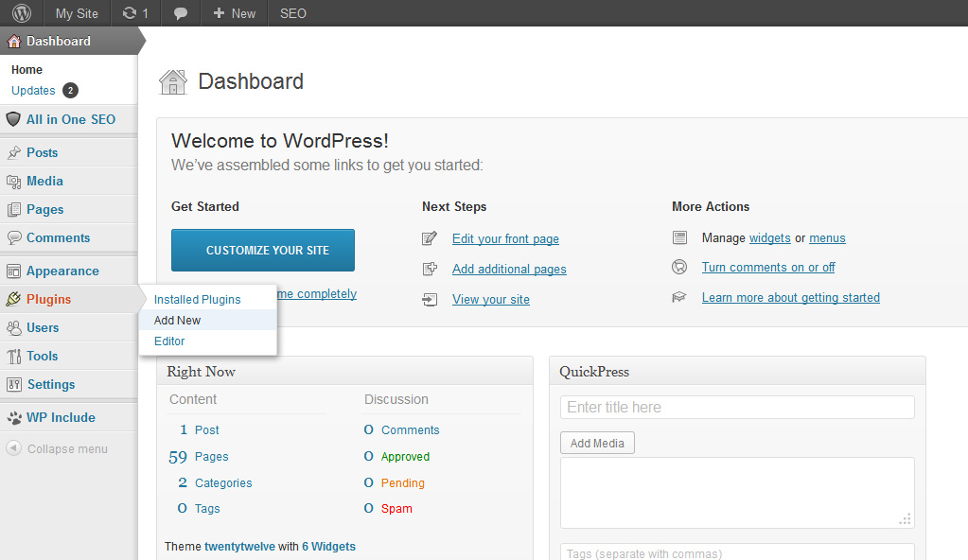
Task: Click the Tools icon in sidebar
Action: tap(14, 356)
